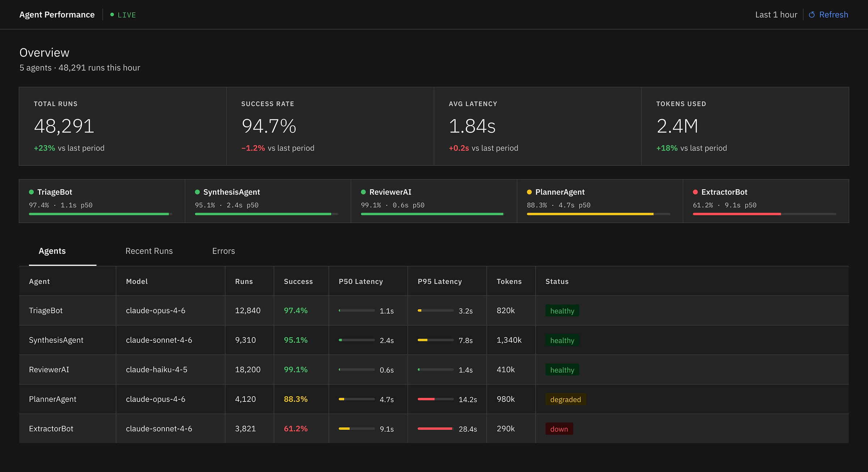The width and height of the screenshot is (868, 472).
Task: Sort by P95 Latency column header
Action: click(x=440, y=281)
